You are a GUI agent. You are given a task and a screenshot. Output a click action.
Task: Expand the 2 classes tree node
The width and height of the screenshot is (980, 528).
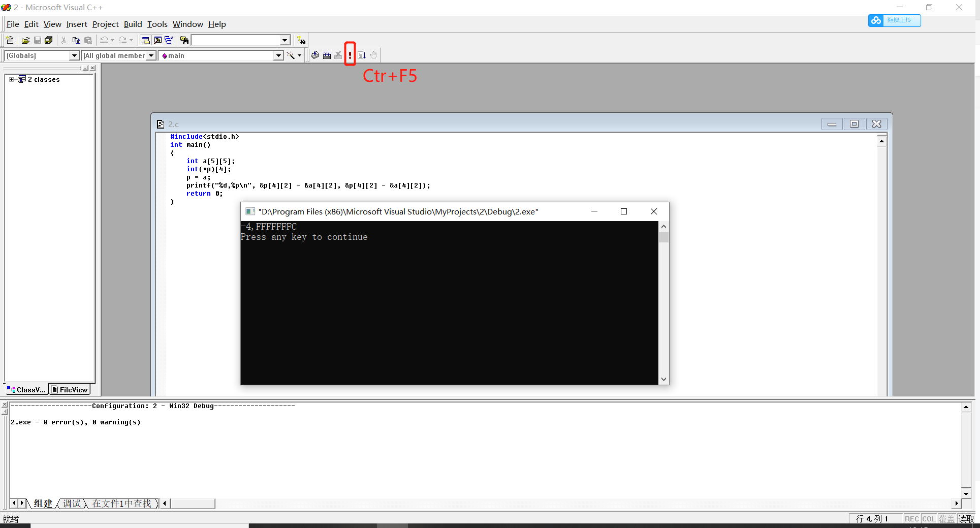tap(12, 79)
